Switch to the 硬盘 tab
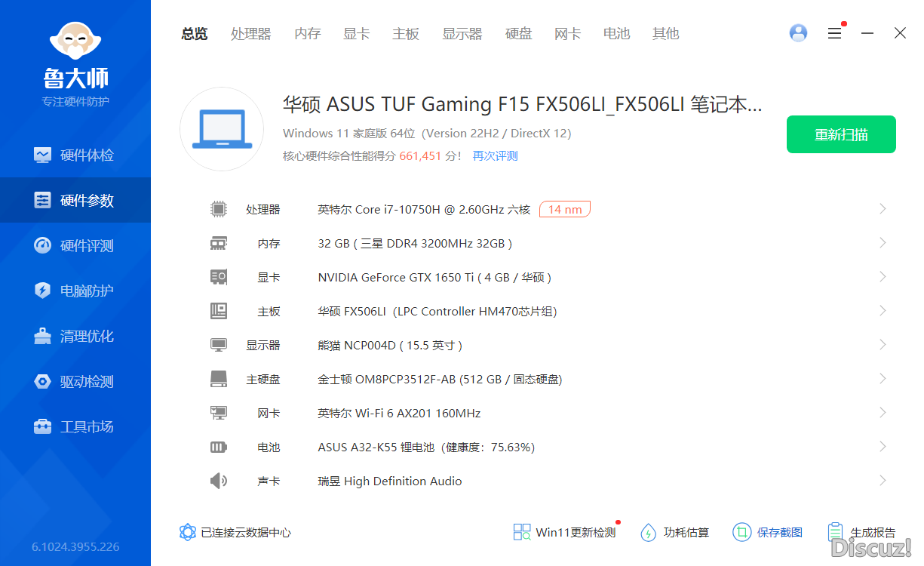The image size is (924, 566). 519,34
